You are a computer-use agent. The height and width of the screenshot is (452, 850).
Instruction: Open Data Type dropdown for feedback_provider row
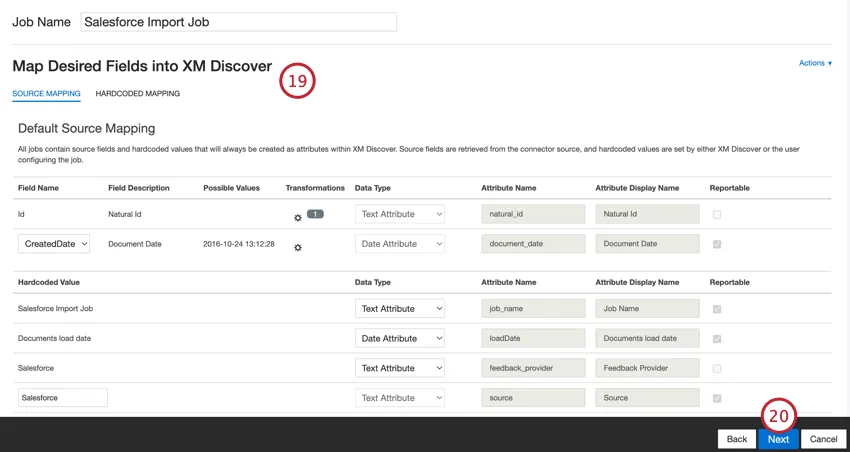coord(400,368)
